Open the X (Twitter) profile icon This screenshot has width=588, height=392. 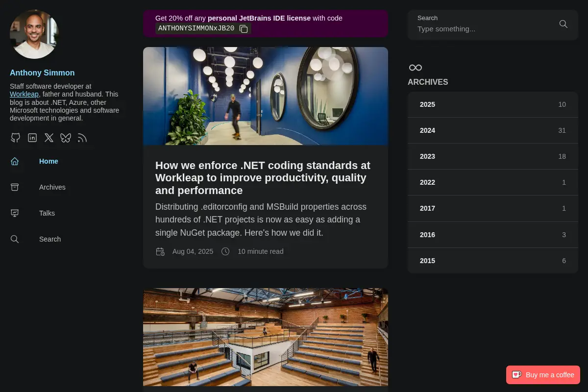point(49,138)
